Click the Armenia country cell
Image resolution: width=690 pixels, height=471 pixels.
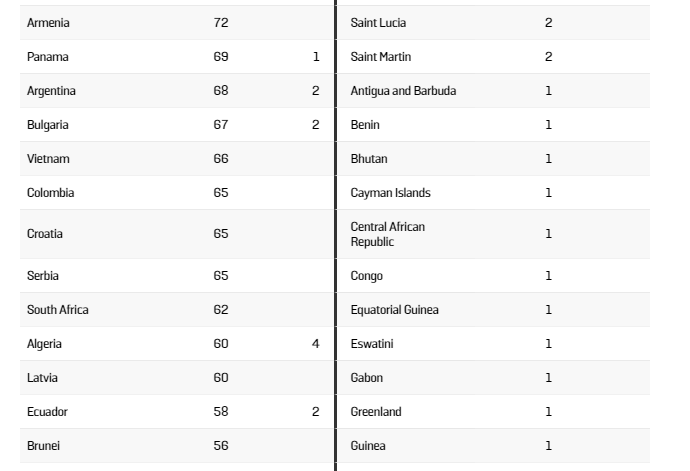[x=48, y=23]
